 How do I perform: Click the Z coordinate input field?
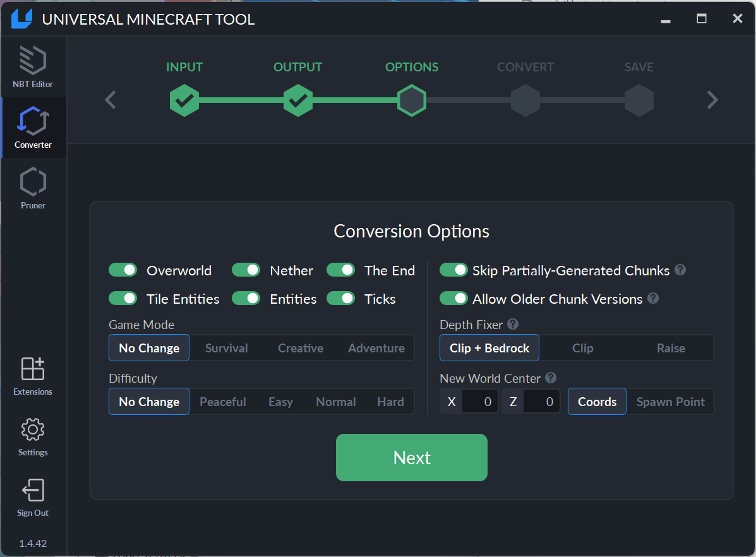click(x=542, y=401)
